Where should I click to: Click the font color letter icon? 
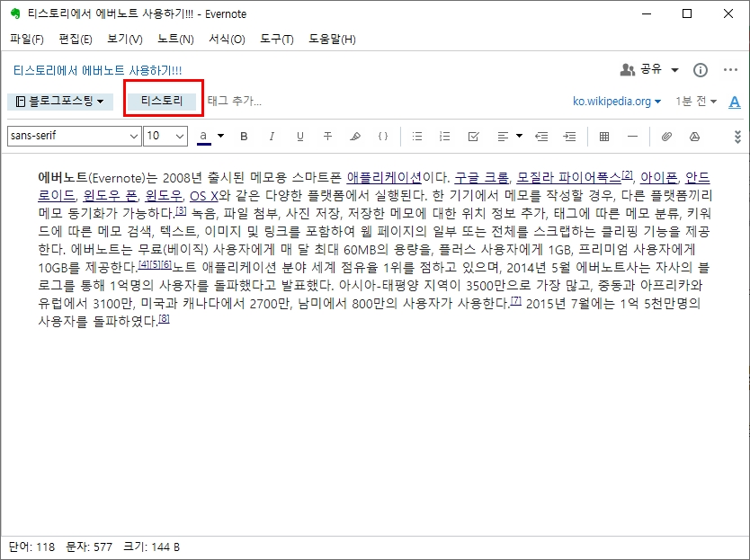coord(204,137)
